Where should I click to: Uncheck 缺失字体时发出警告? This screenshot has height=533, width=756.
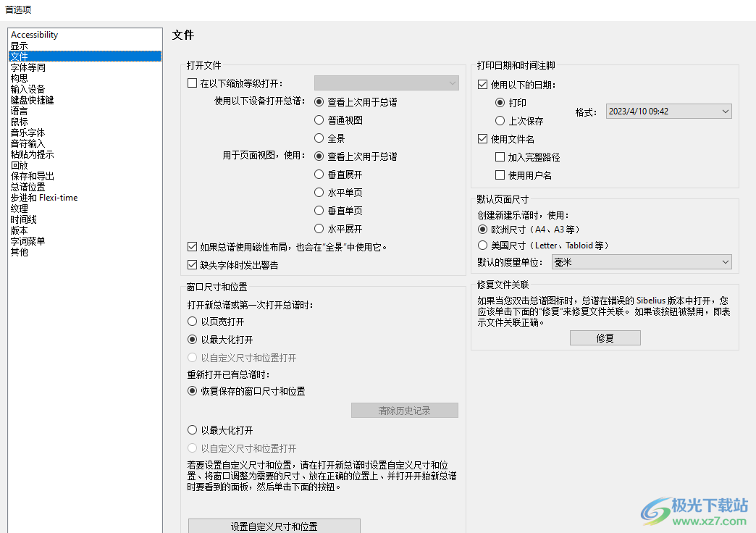tap(191, 264)
